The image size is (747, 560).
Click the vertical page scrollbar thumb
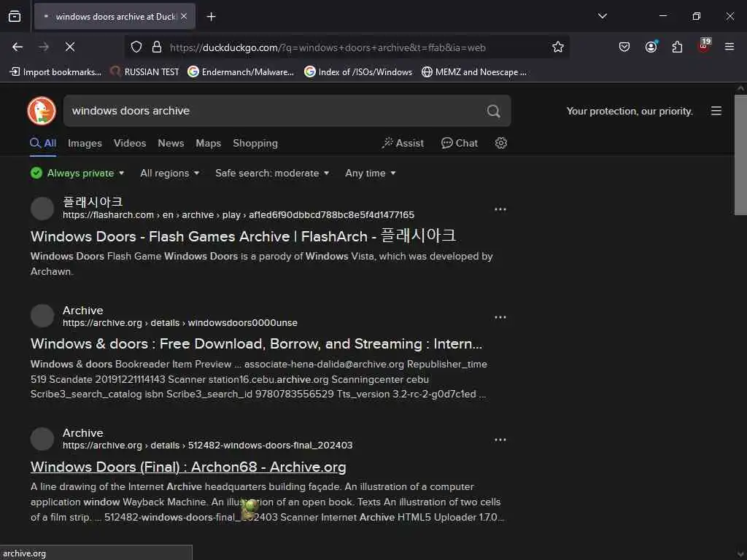tap(740, 155)
